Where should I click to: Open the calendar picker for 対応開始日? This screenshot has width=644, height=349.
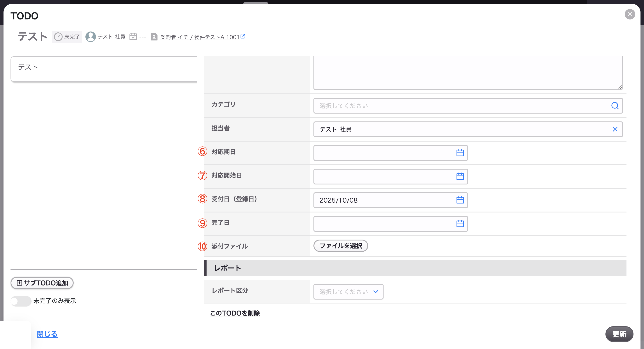coord(460,177)
